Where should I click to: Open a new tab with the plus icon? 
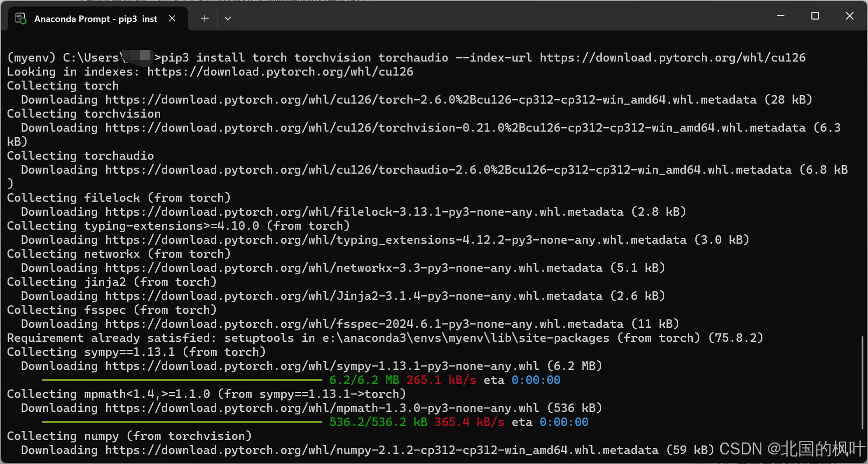(x=205, y=18)
